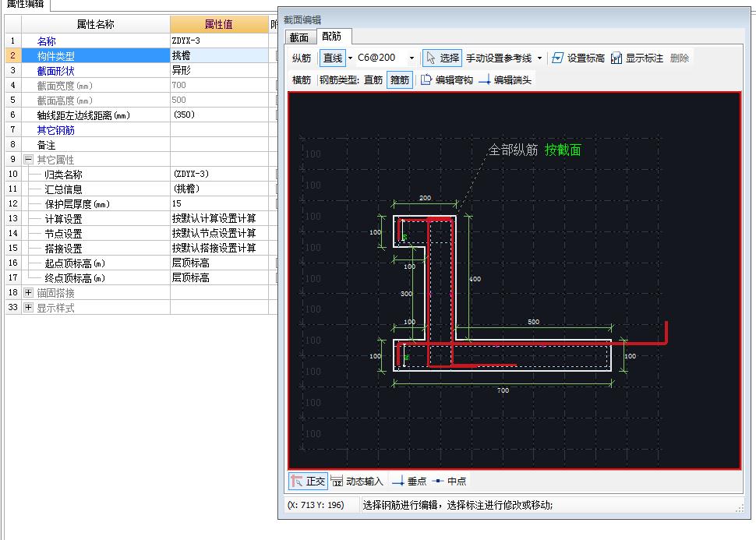Select 箍筋 rebar type

click(400, 80)
